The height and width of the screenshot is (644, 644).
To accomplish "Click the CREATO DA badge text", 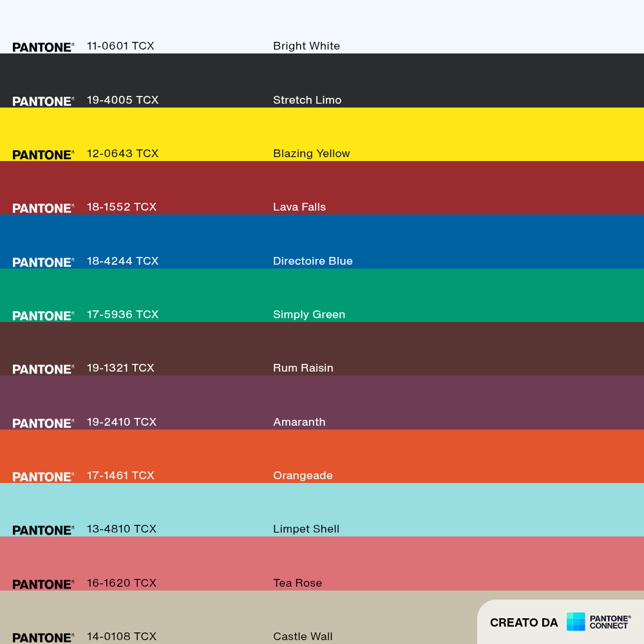I will coord(524,623).
